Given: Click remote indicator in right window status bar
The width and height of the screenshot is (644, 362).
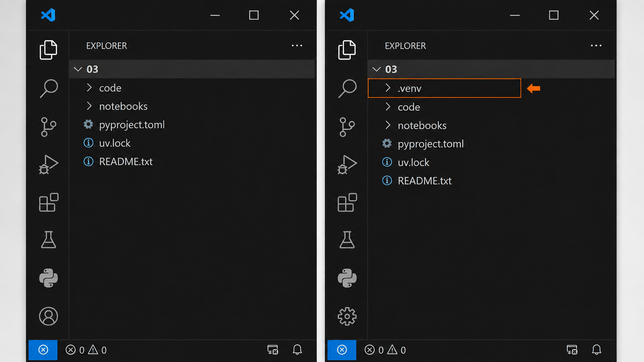Looking at the screenshot, I should (x=342, y=350).
